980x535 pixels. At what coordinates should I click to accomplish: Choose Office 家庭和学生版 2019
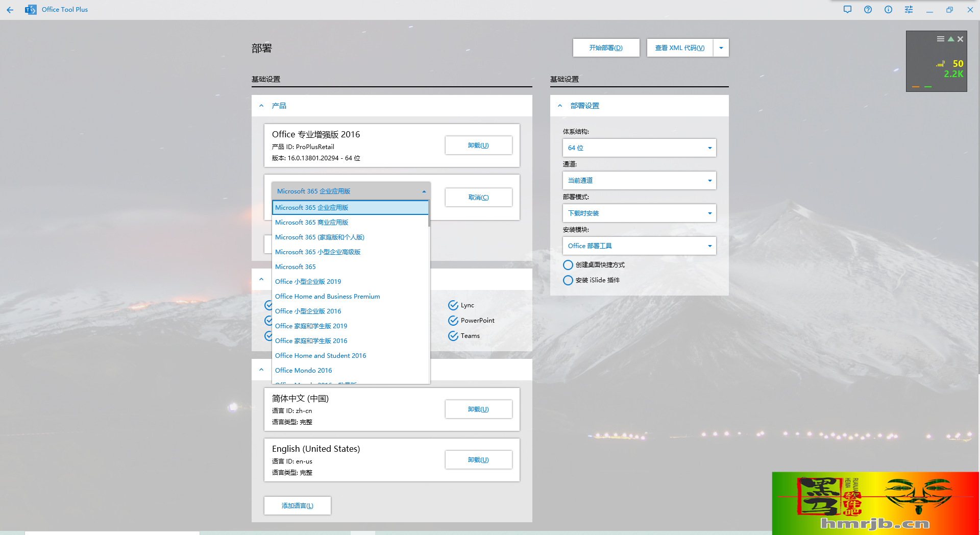[x=350, y=326]
